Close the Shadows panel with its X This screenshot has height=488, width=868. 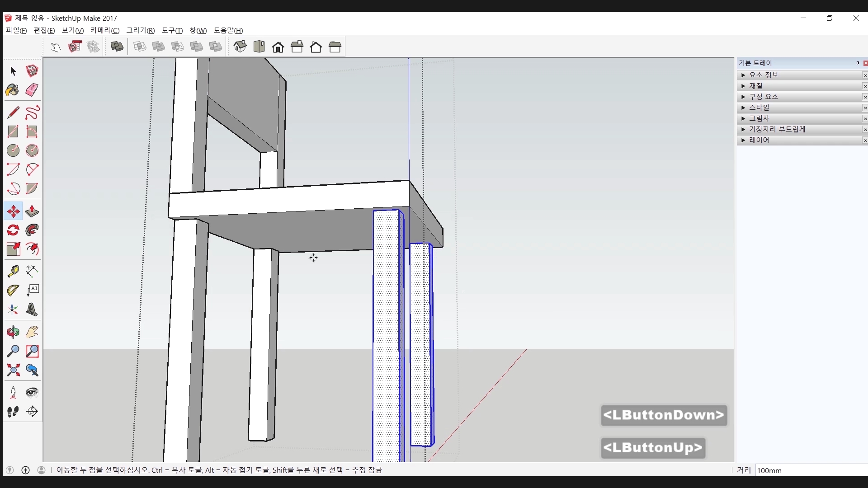click(x=865, y=119)
